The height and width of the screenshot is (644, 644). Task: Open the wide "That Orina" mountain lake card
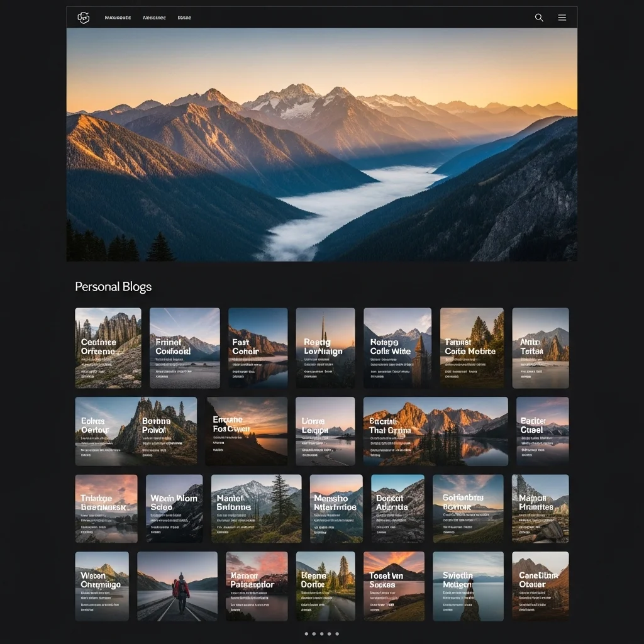click(x=435, y=431)
